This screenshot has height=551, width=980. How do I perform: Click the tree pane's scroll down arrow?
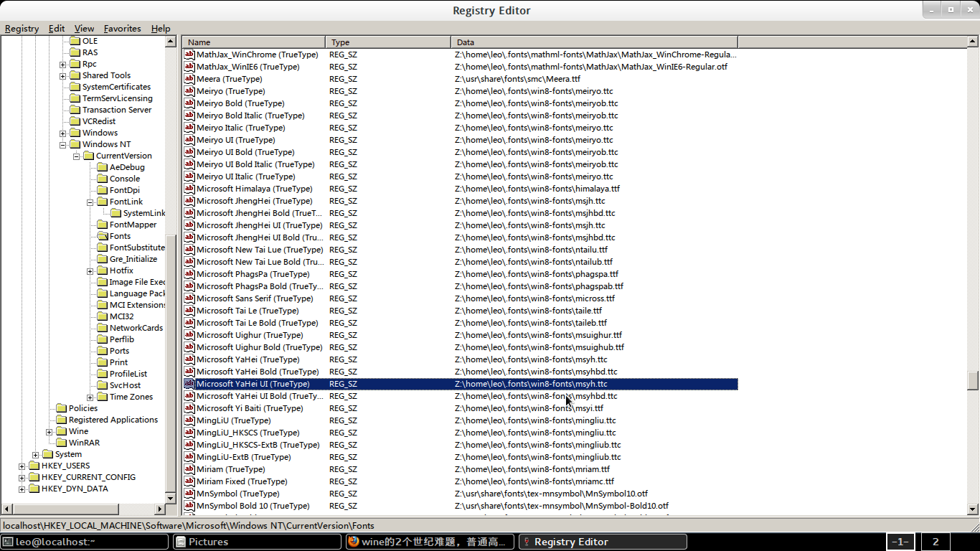point(171,498)
